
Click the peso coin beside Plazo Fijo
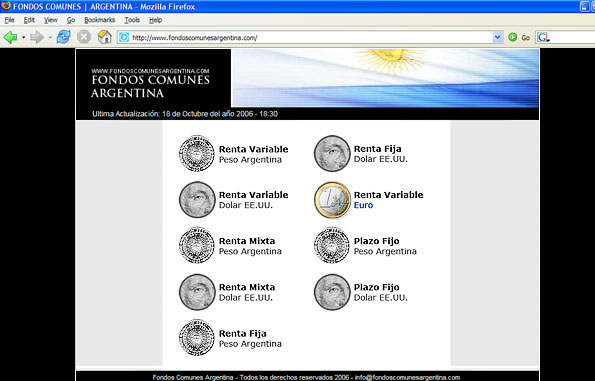click(332, 245)
